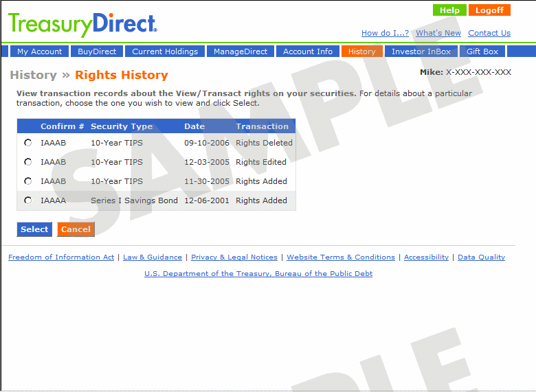Click the Select button
Image resolution: width=536 pixels, height=392 pixels.
[x=34, y=229]
